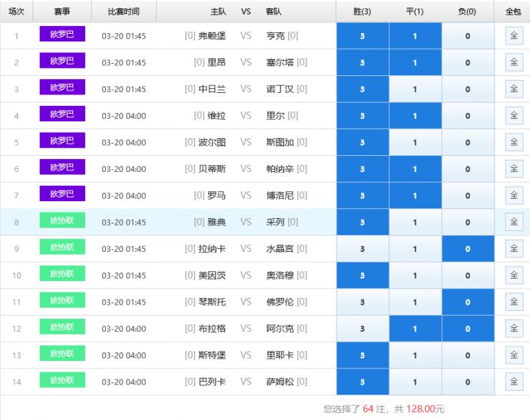The height and width of the screenshot is (420, 530).
Task: Click 全 button for 维拉 vs 里尔
Action: pyautogui.click(x=513, y=116)
